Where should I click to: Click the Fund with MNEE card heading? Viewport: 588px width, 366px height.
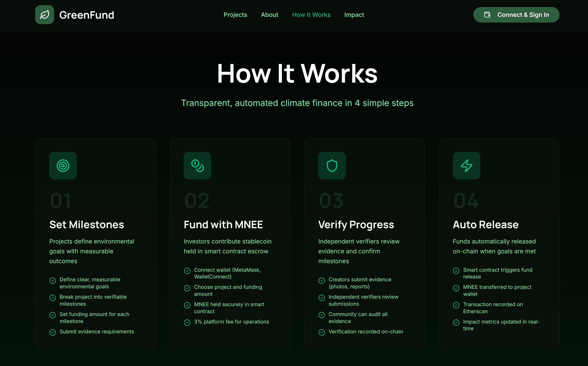point(223,225)
